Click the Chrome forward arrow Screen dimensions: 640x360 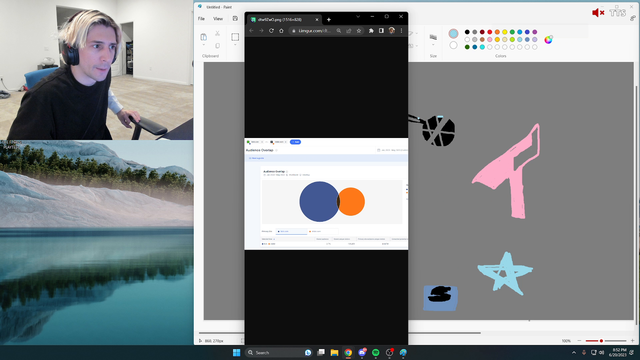tap(261, 31)
